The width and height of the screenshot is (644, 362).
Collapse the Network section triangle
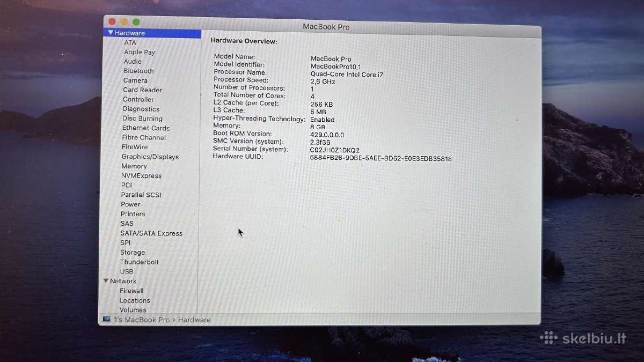pos(106,281)
